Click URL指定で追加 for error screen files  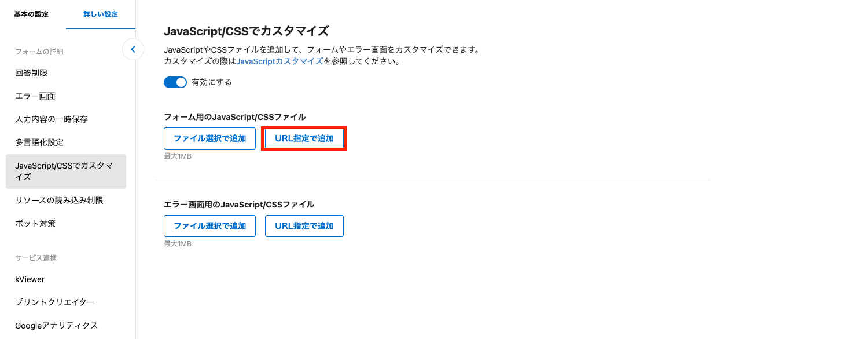coord(304,226)
